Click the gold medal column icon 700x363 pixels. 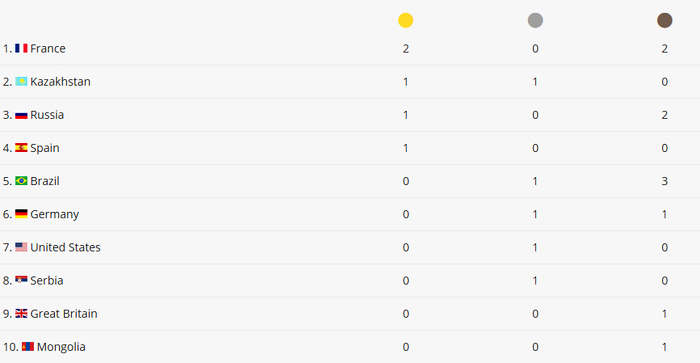(x=405, y=20)
